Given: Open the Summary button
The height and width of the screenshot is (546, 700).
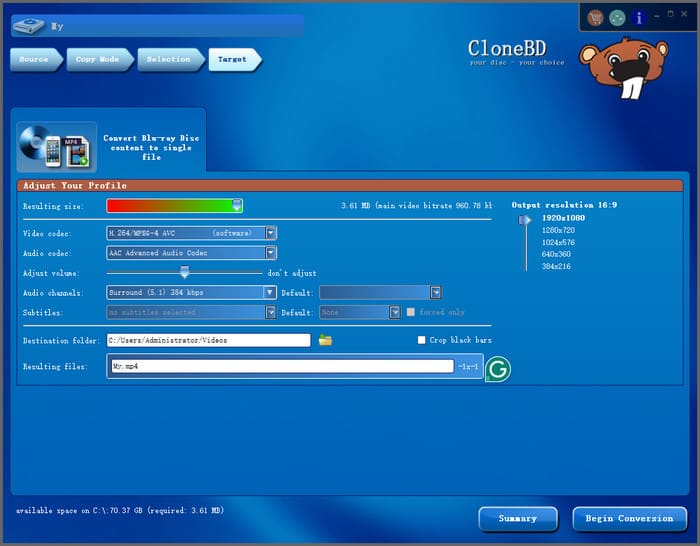Looking at the screenshot, I should click(517, 518).
